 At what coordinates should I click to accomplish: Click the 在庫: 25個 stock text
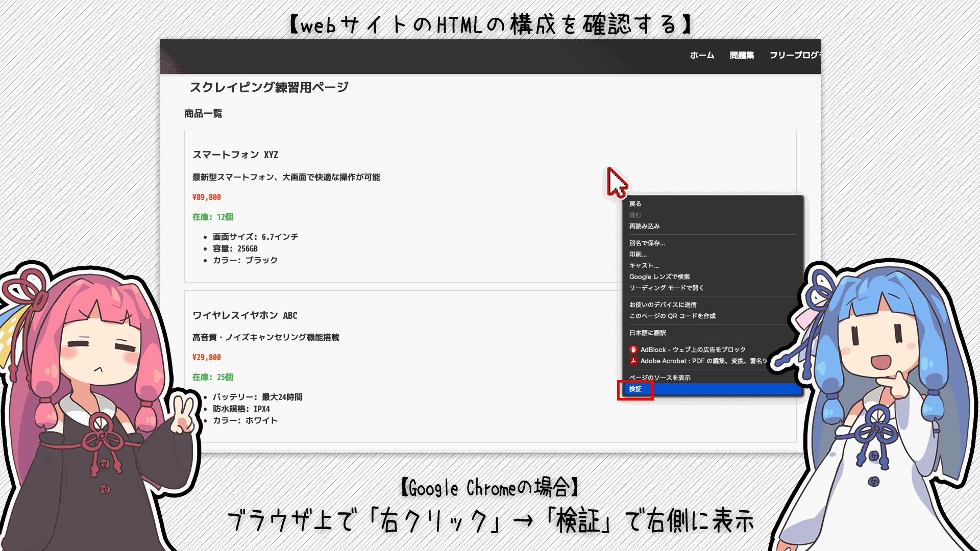[x=213, y=377]
